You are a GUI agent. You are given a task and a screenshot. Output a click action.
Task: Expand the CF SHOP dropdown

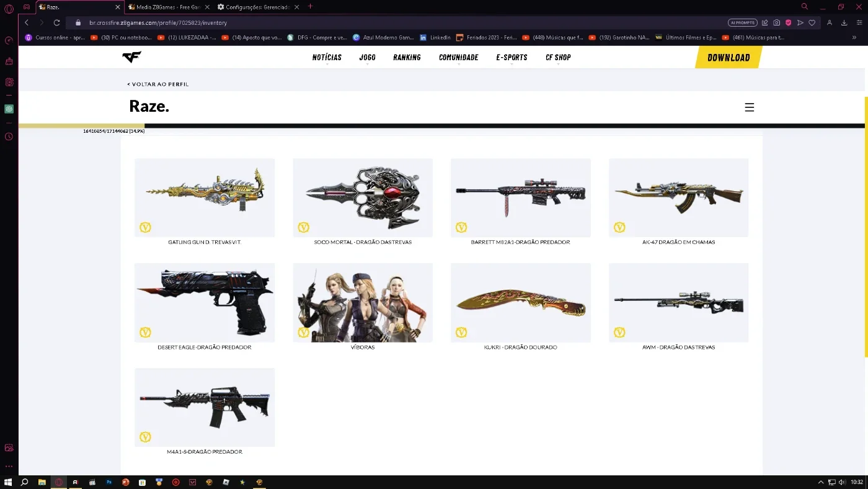(x=558, y=57)
